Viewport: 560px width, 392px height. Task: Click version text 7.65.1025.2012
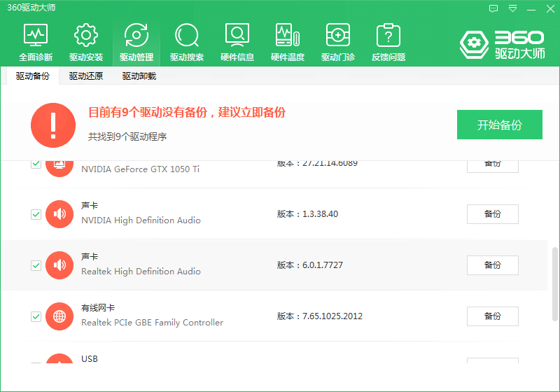point(332,316)
